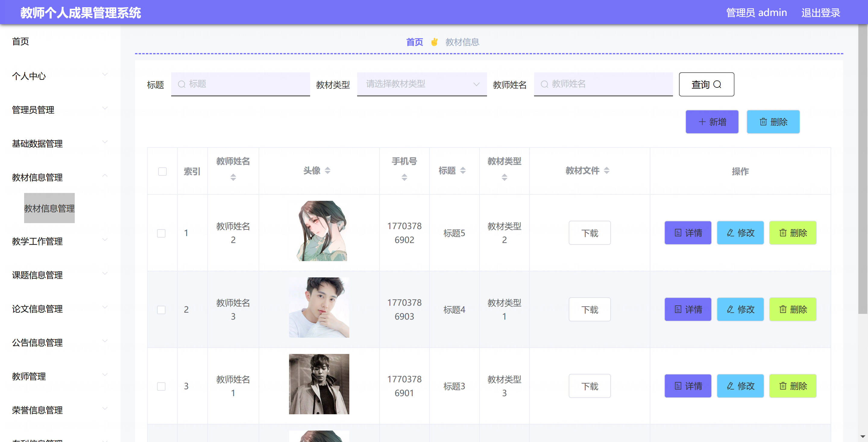
Task: Open 详情 for row 标题3
Action: click(688, 386)
